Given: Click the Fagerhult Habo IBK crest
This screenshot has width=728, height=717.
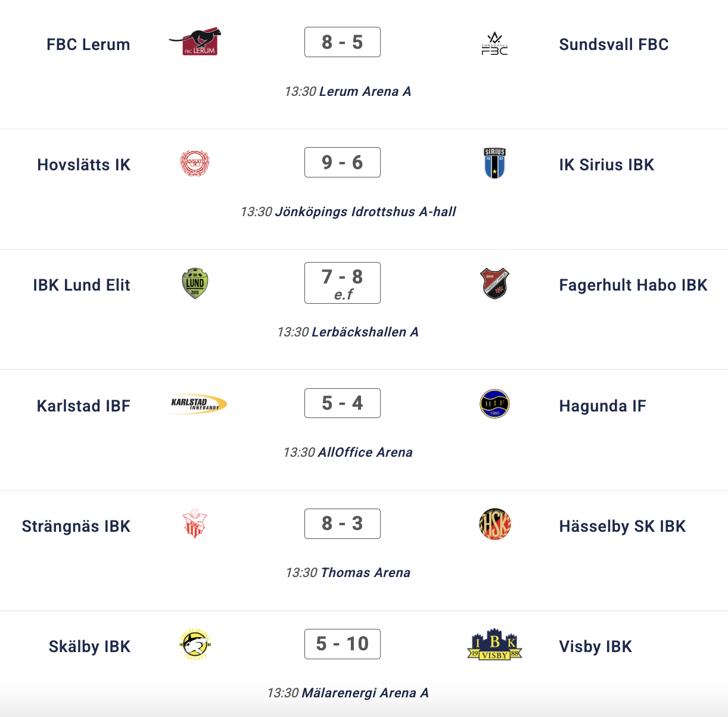Looking at the screenshot, I should click(x=494, y=283).
